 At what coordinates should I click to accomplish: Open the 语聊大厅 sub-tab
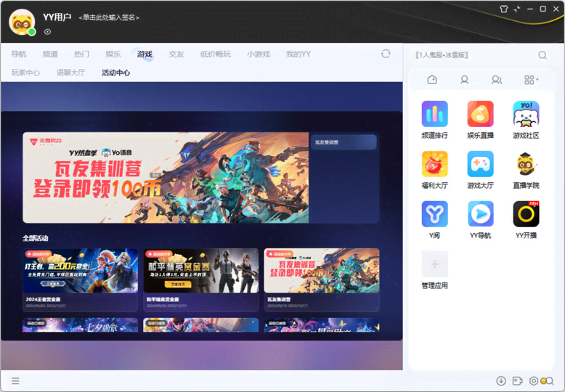70,73
